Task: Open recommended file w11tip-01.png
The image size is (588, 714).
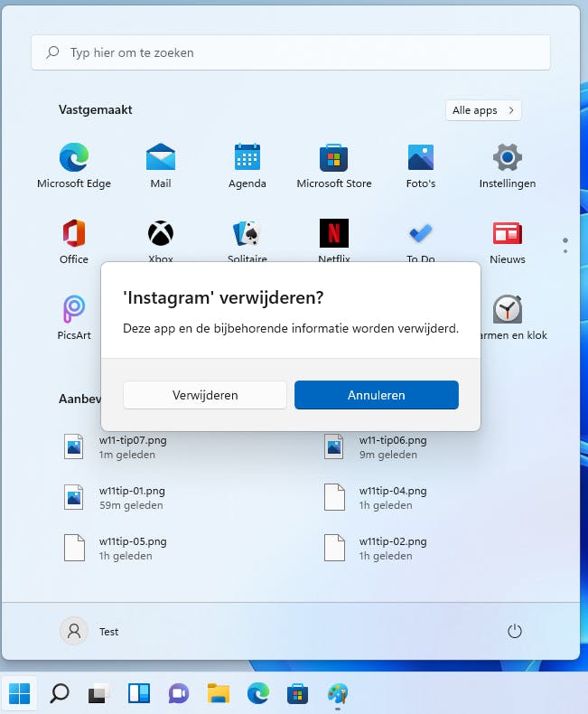Action: point(116,498)
